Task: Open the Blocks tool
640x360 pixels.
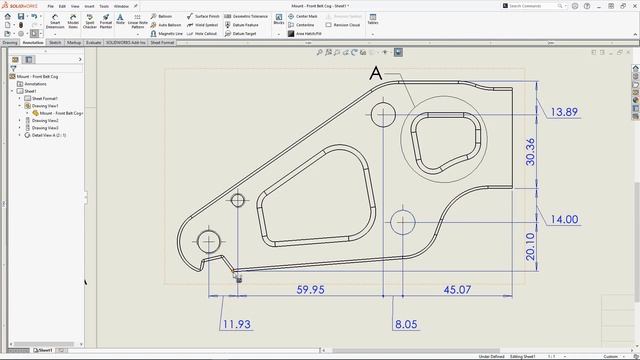Action: tap(279, 19)
